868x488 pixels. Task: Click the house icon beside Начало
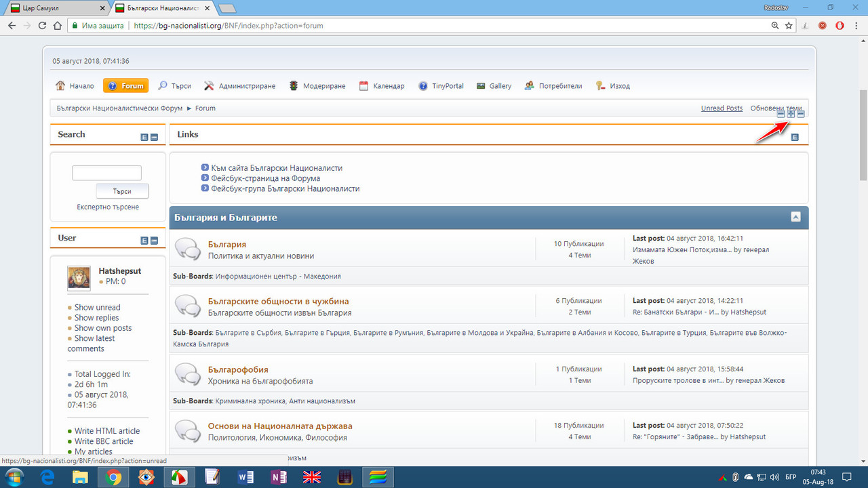pyautogui.click(x=61, y=86)
